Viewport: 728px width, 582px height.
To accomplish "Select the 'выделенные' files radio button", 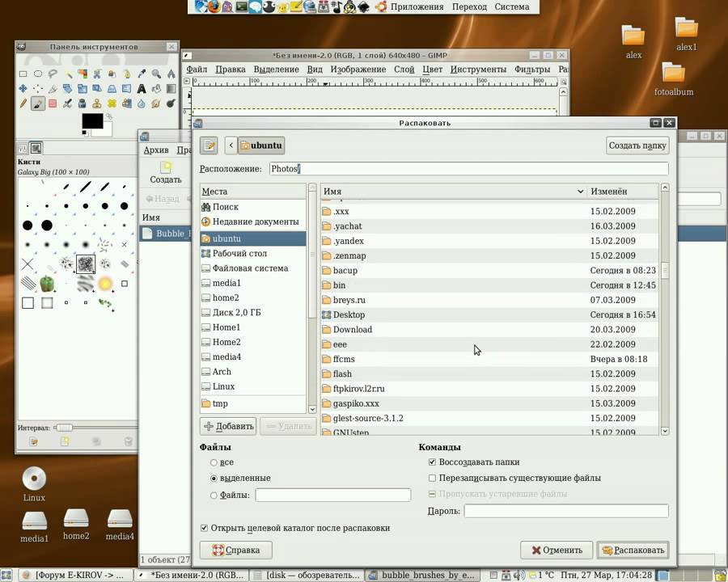I will click(x=214, y=478).
